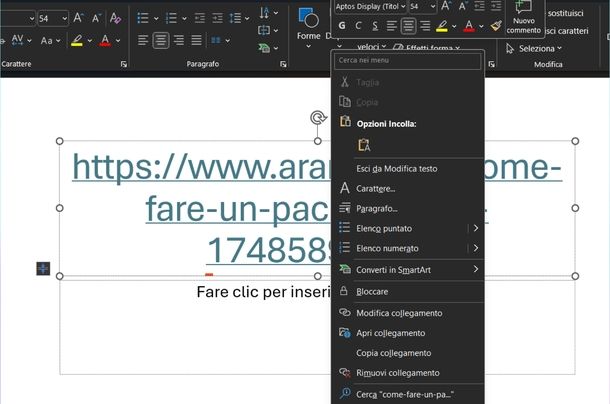
Task: Click Convert to SmartArt ribbon icon
Action: pyautogui.click(x=264, y=48)
